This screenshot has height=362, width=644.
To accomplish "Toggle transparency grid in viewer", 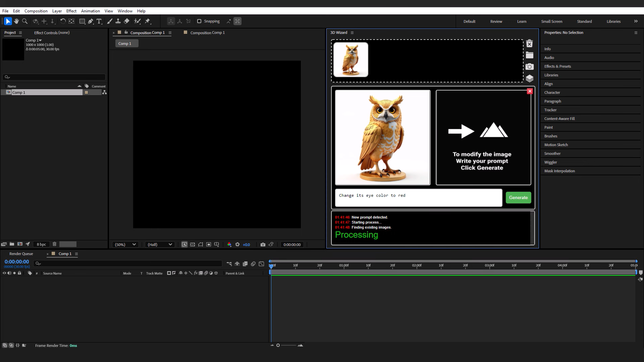I will point(193,244).
